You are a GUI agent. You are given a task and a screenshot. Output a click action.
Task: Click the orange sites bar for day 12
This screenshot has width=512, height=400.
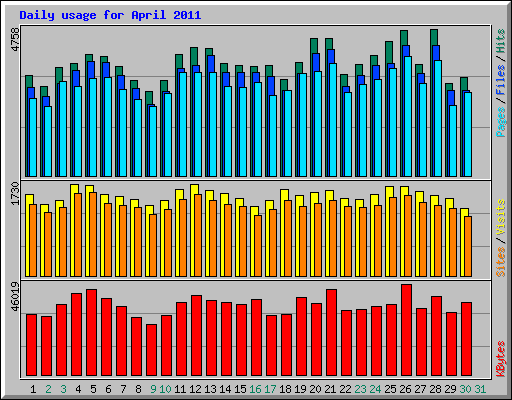click(x=198, y=235)
